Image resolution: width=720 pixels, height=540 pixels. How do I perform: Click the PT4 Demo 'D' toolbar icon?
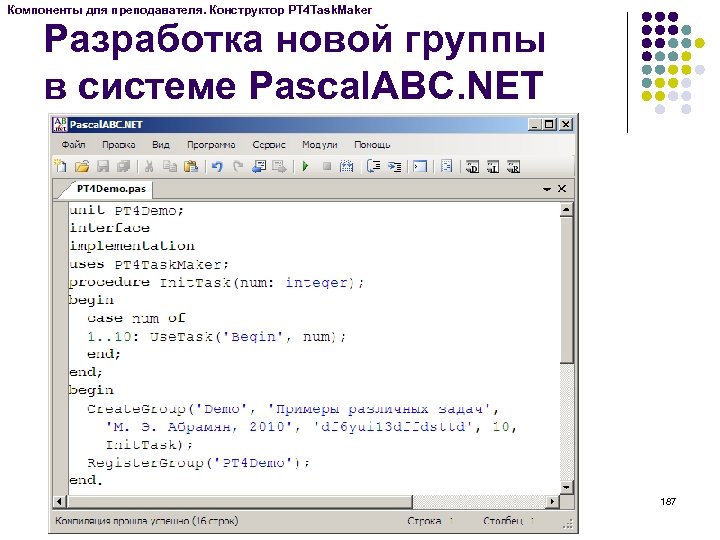472,167
